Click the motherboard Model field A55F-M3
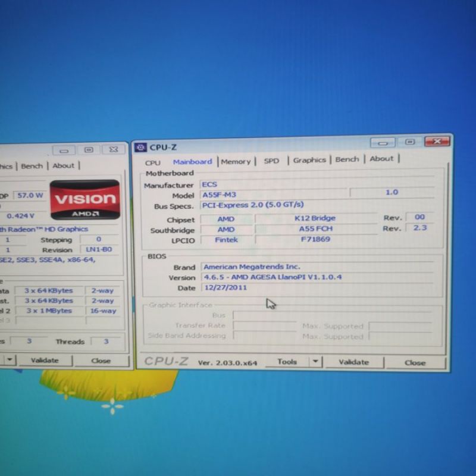476x476 pixels. point(274,195)
